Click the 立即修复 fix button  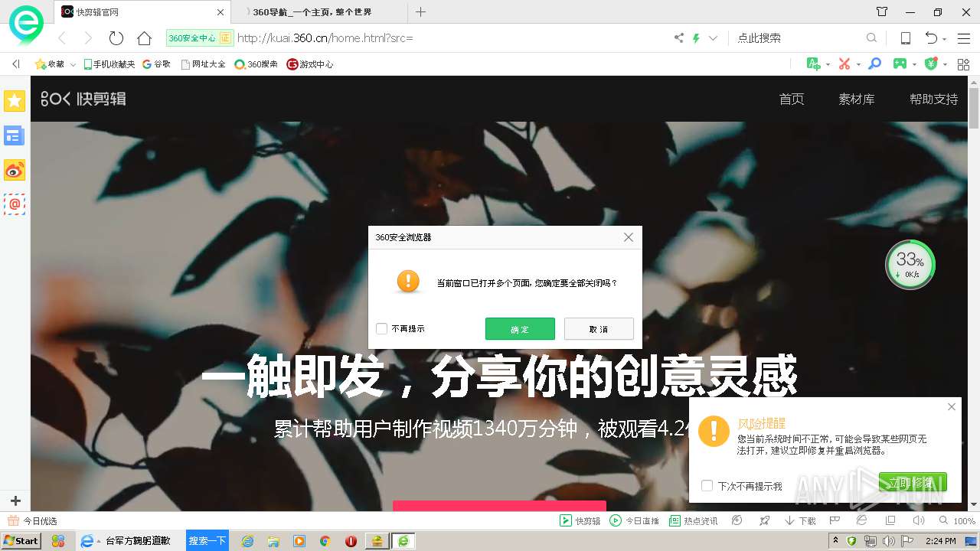913,482
